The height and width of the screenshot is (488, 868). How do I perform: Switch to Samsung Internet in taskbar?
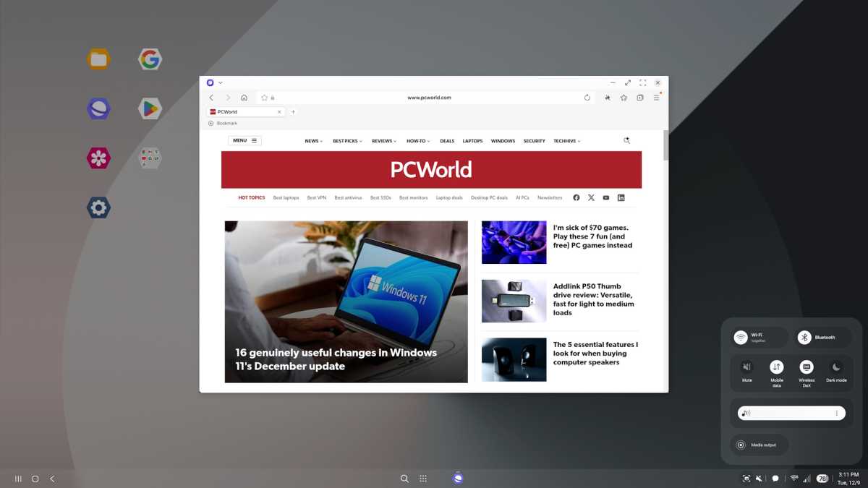(458, 478)
